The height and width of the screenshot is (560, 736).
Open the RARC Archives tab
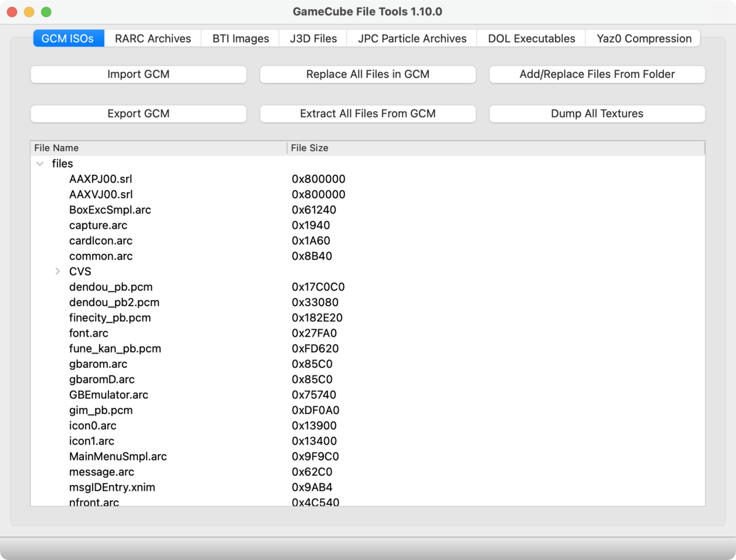[153, 38]
